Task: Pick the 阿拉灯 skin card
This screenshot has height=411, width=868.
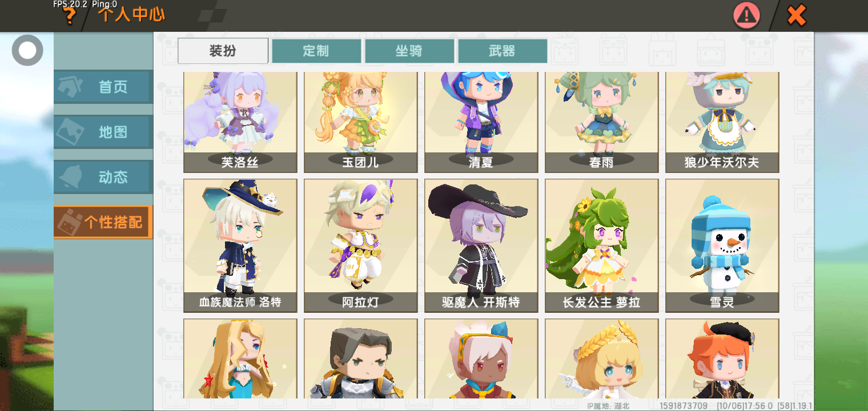Action: click(361, 245)
